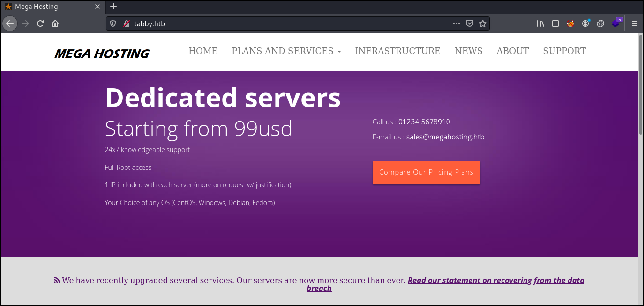This screenshot has height=306, width=644.
Task: Click the Compare Our Pricing Plans button
Action: [x=426, y=172]
